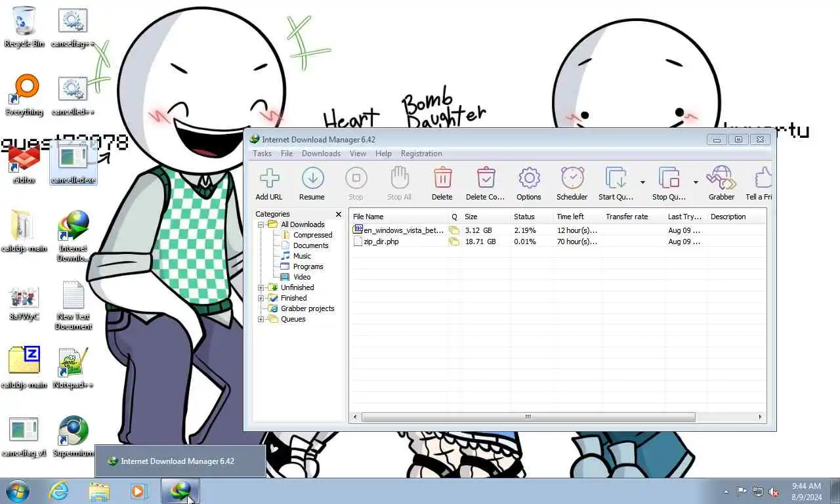840x504 pixels.
Task: Sort by Description column header
Action: click(x=736, y=217)
